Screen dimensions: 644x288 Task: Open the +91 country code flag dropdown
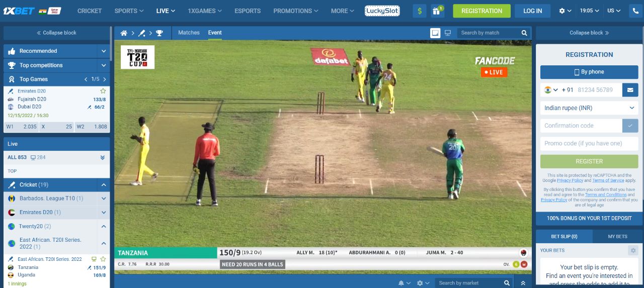551,90
